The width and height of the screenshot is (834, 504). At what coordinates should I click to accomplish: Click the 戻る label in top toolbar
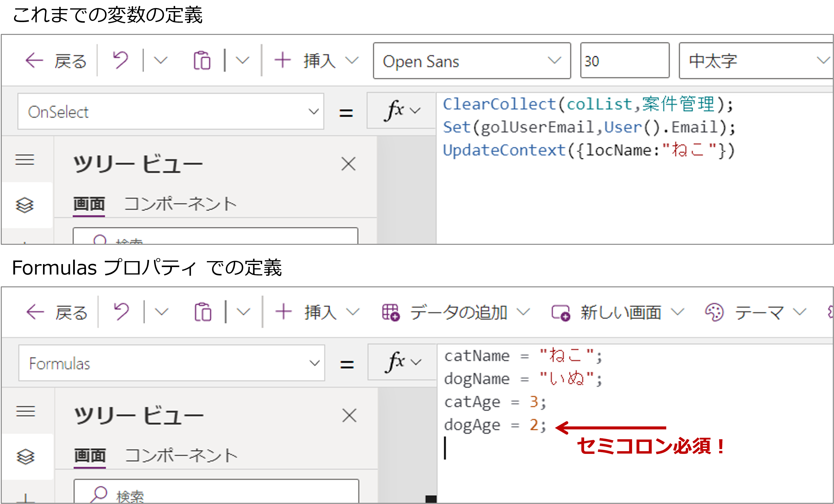[x=71, y=61]
